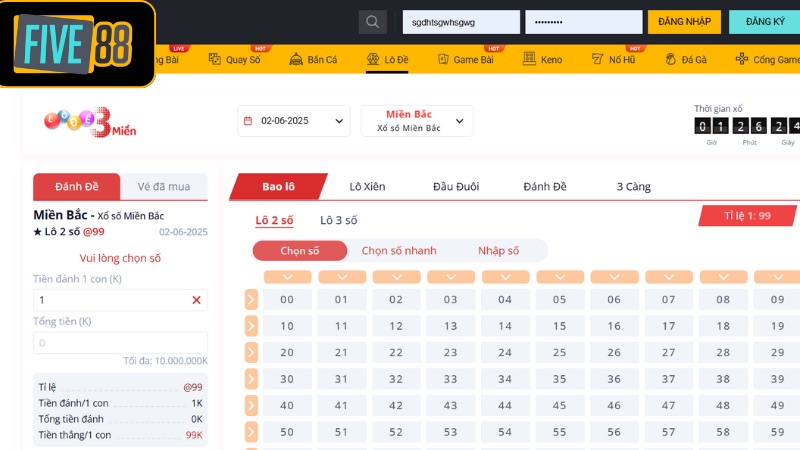Click the Quay Số dice icon
The height and width of the screenshot is (450, 800).
point(215,59)
